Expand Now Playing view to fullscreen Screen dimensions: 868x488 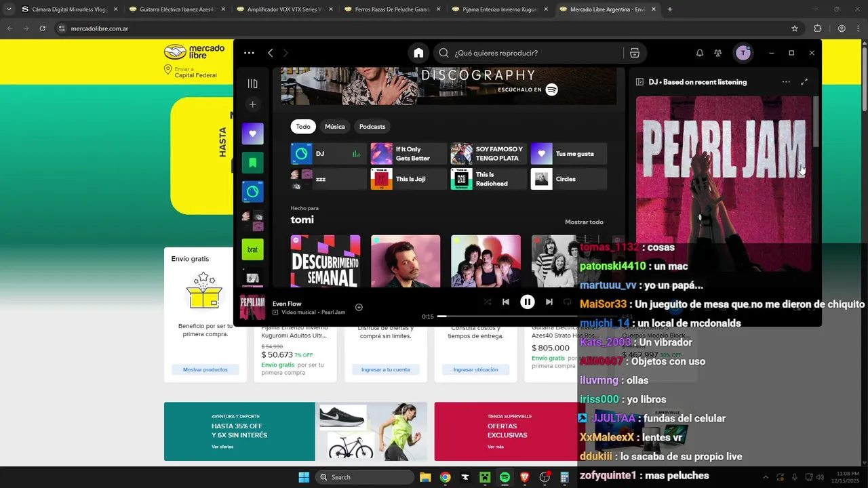point(804,82)
